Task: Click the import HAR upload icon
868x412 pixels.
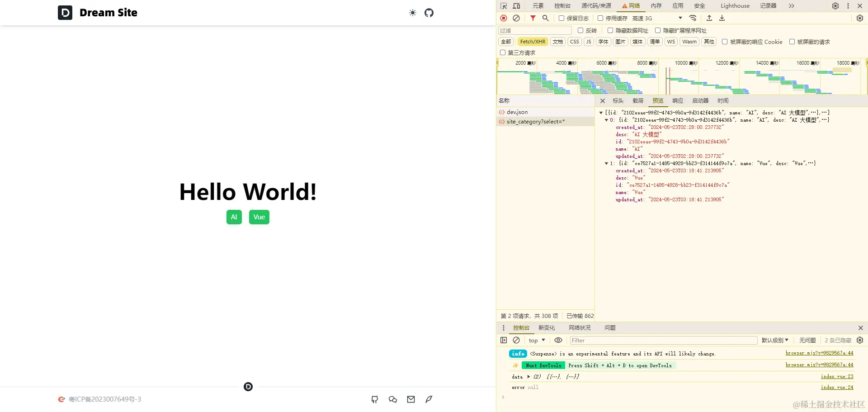Action: [x=709, y=18]
